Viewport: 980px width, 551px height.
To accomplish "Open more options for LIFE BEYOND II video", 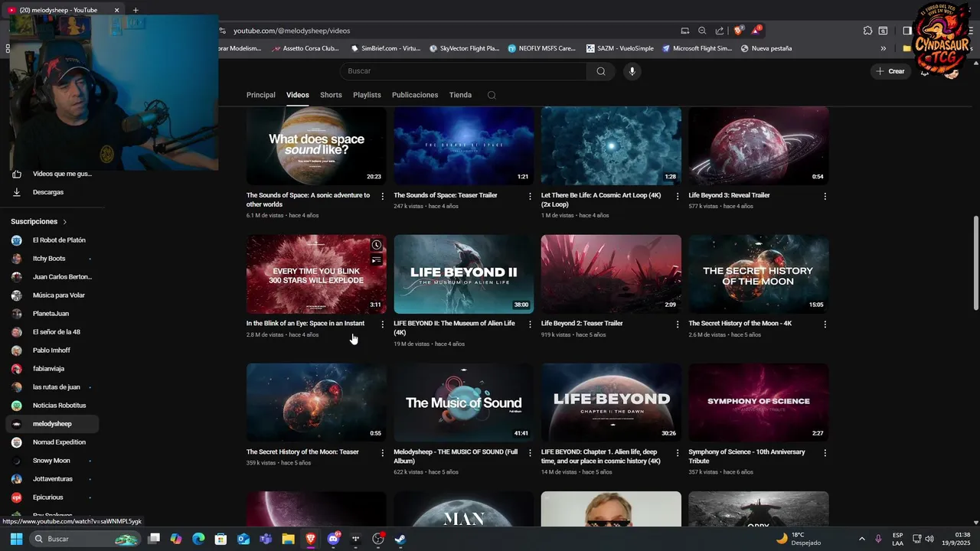I will (x=530, y=324).
